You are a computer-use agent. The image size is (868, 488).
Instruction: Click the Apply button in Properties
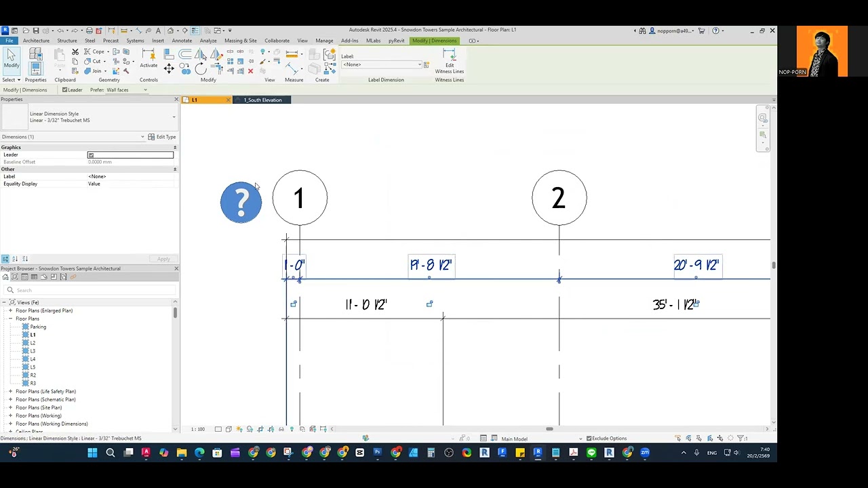tap(163, 259)
